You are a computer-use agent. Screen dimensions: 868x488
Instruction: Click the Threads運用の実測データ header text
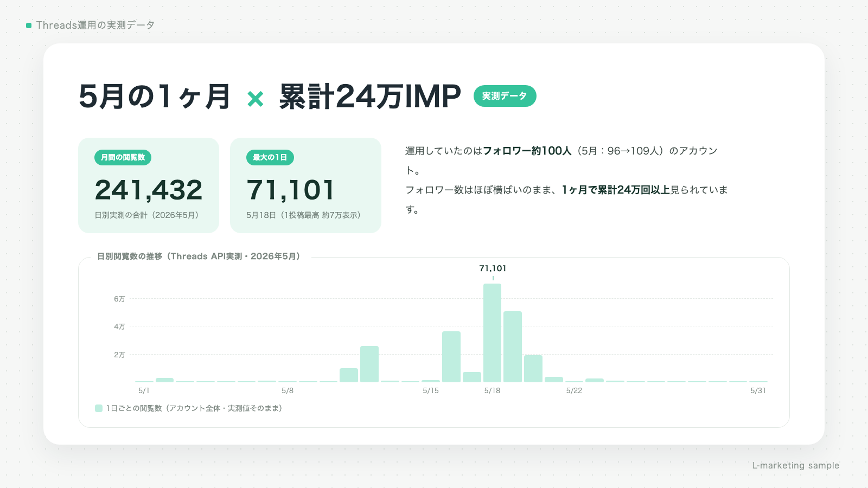(95, 25)
